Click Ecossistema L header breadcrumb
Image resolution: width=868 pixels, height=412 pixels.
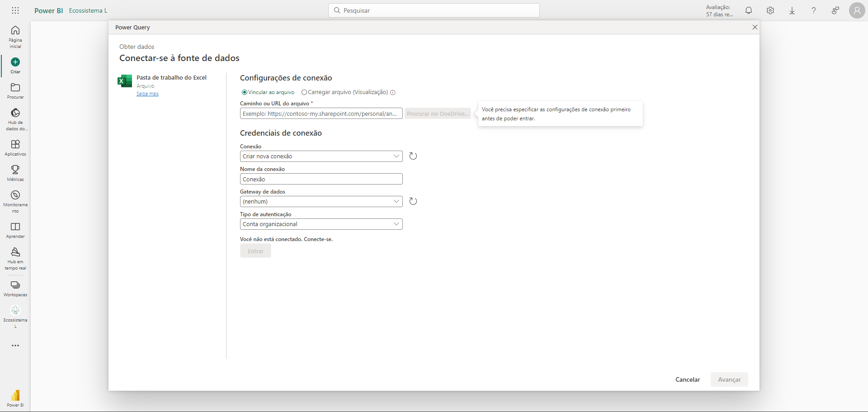88,10
